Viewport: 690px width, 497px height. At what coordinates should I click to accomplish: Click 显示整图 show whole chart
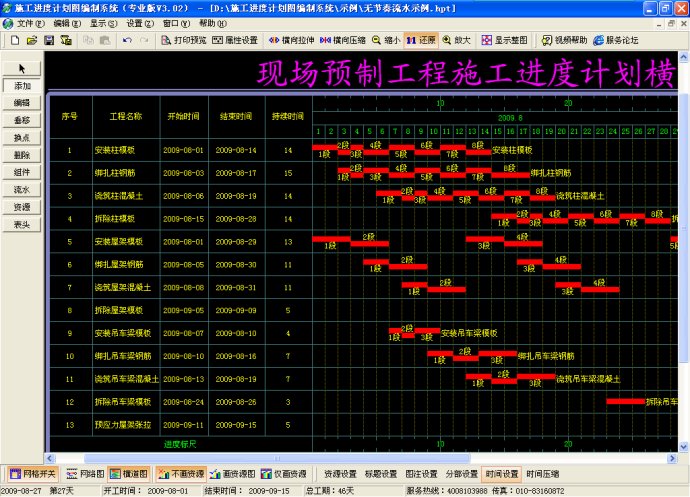(x=504, y=40)
